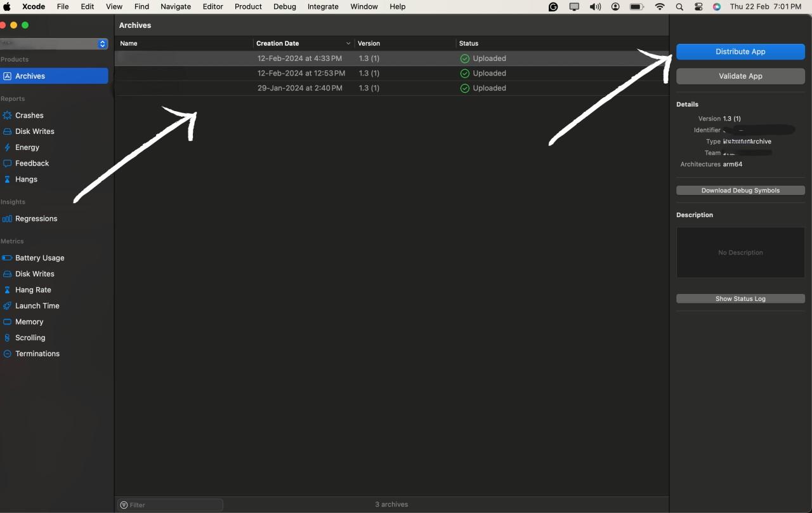Click the Grammarly icon in the menu bar
Image resolution: width=812 pixels, height=513 pixels.
point(553,6)
